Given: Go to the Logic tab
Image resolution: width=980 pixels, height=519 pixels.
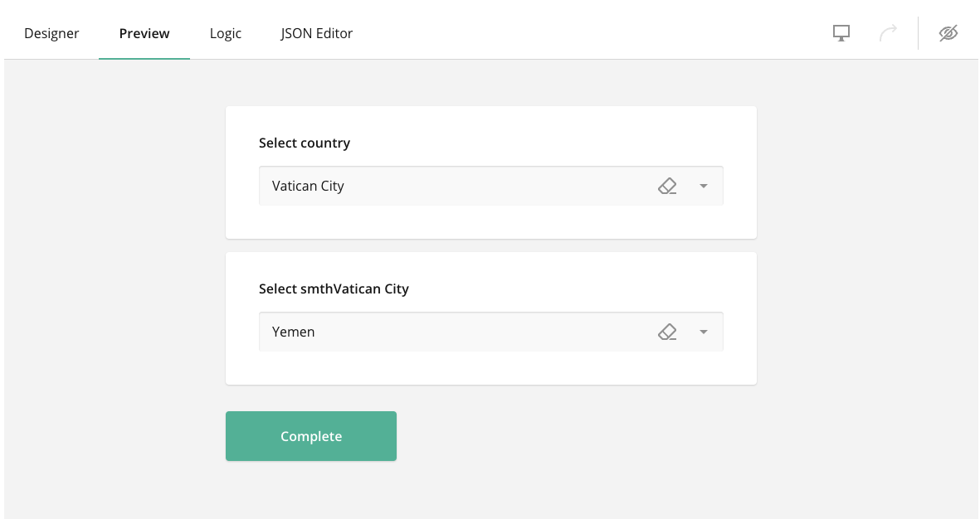Looking at the screenshot, I should 225,33.
